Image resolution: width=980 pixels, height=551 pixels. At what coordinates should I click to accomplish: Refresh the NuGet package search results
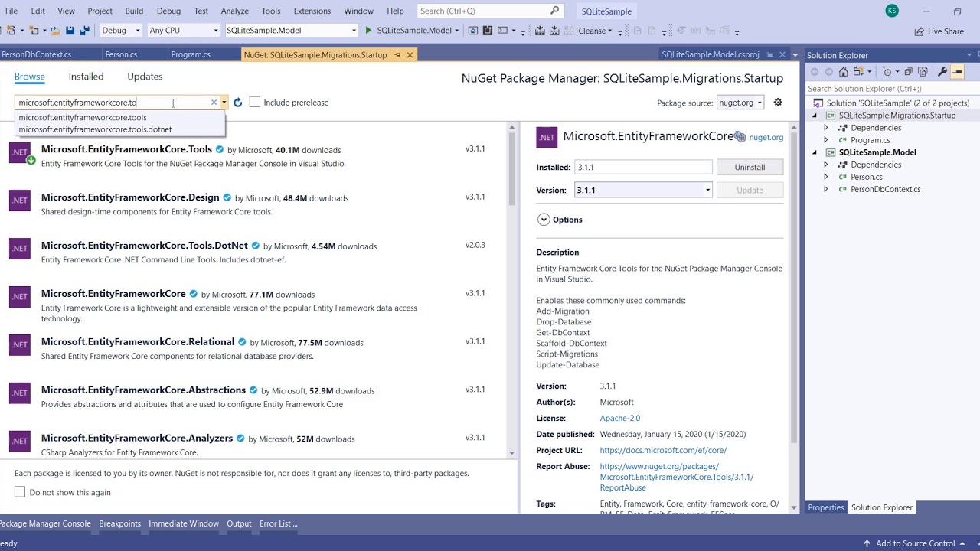tap(238, 103)
